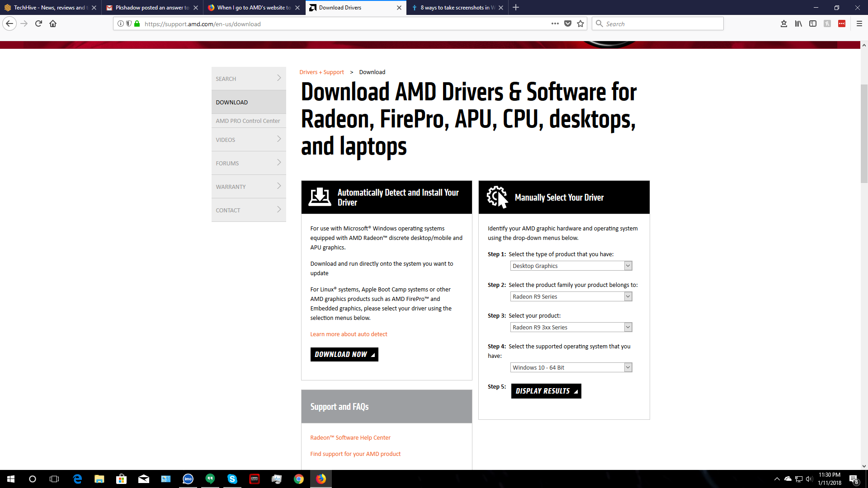The image size is (868, 488).
Task: Open Windows Start menu
Action: click(x=11, y=479)
